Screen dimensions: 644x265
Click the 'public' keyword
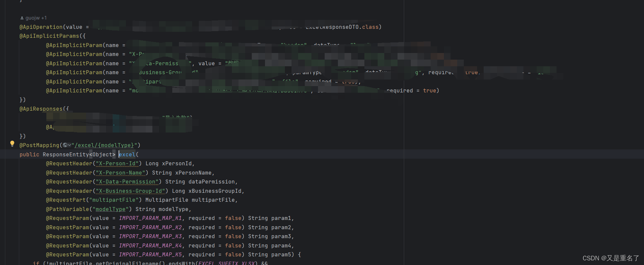[x=29, y=154]
